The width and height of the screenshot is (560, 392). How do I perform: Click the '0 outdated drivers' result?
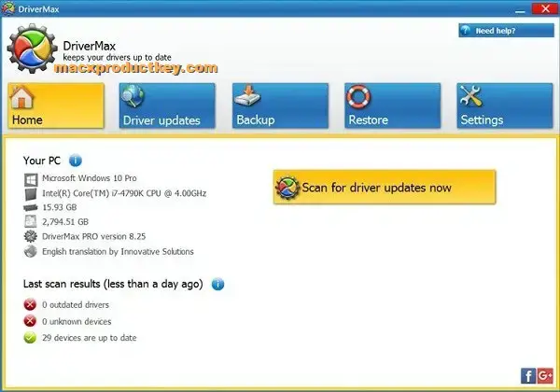point(76,305)
